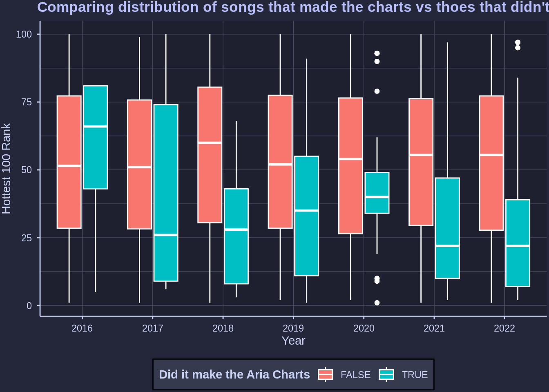Click the teal TRUE legend swatch

[386, 374]
